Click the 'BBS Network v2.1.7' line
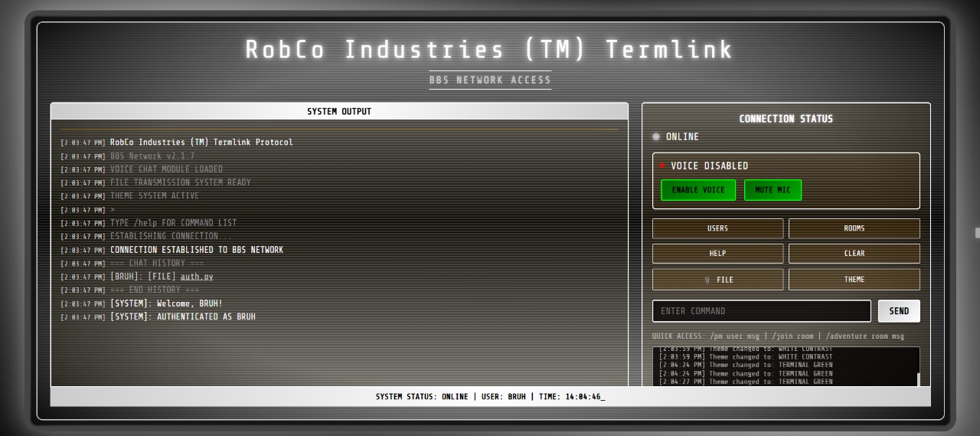 (152, 156)
